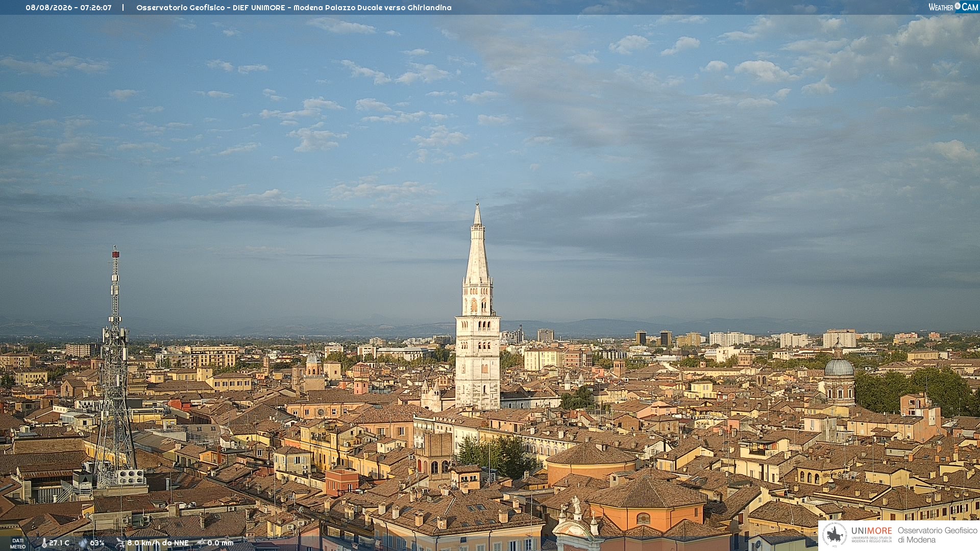The height and width of the screenshot is (551, 980).
Task: Click the thermometer temperature icon
Action: pos(44,543)
